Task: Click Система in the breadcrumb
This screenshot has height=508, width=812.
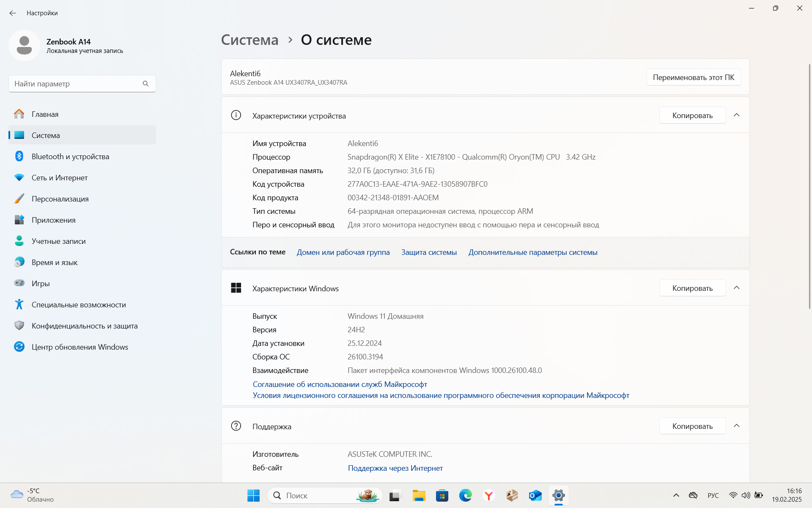Action: pyautogui.click(x=250, y=40)
